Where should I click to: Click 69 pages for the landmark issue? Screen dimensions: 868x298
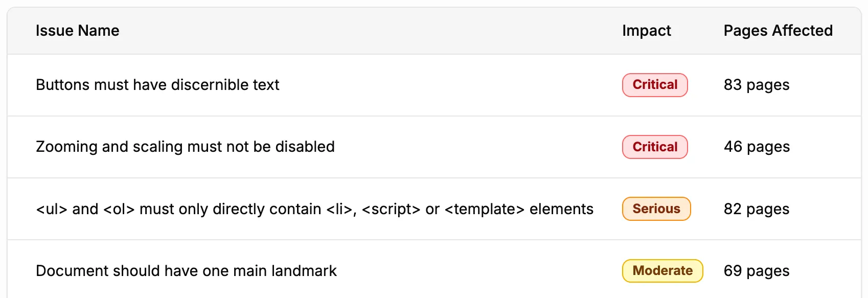[x=757, y=270]
